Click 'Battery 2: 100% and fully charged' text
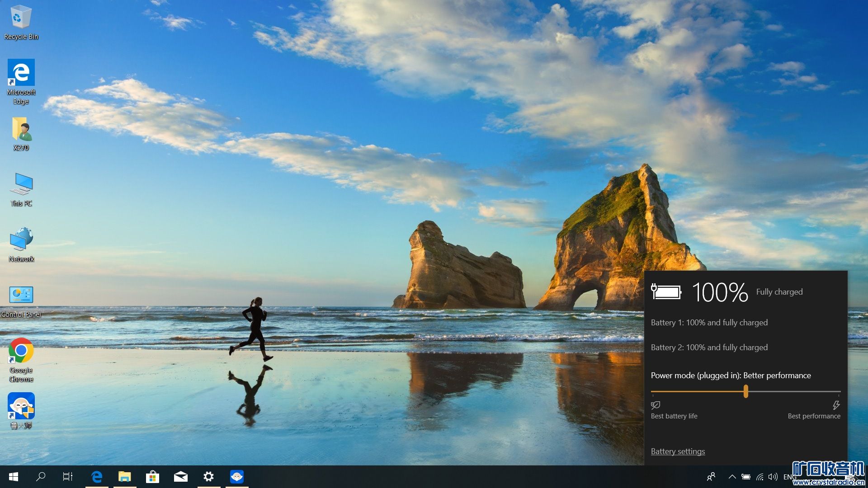This screenshot has height=488, width=868. [709, 347]
